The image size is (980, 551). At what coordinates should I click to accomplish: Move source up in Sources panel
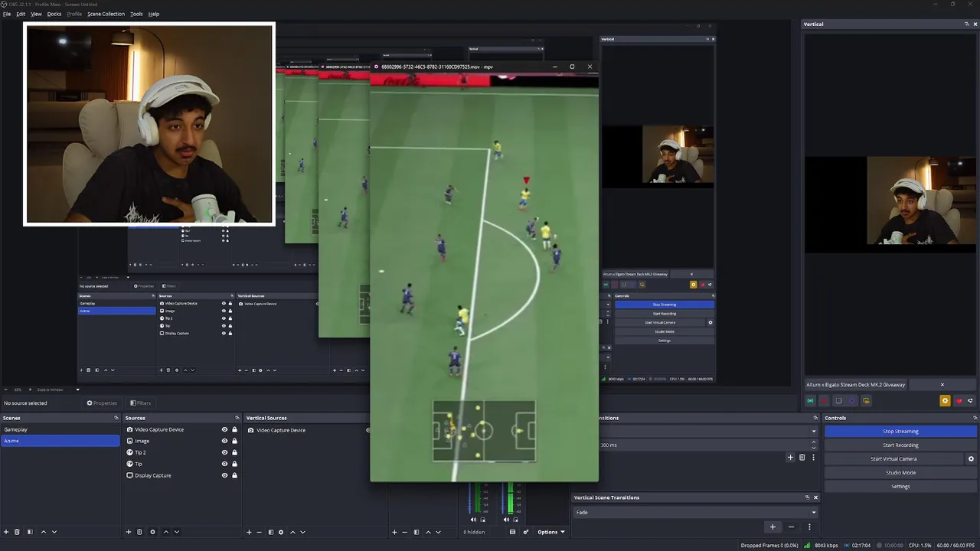pos(165,532)
